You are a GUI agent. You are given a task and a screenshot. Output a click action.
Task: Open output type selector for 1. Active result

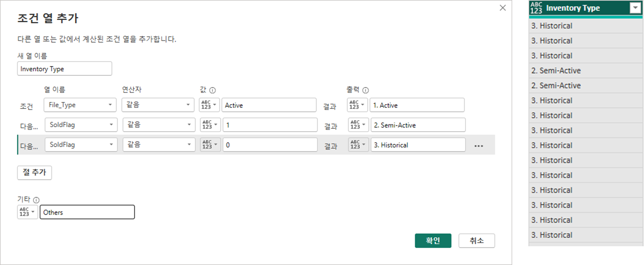pos(357,105)
